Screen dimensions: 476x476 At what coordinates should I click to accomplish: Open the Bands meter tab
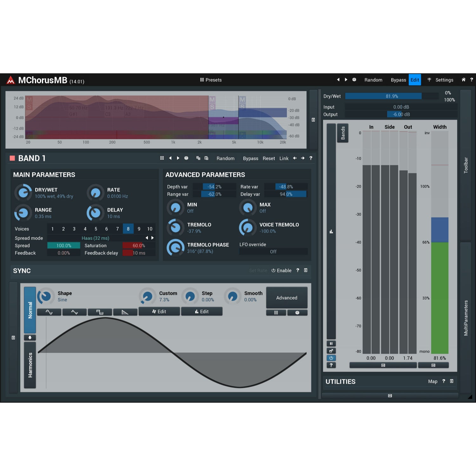(343, 133)
